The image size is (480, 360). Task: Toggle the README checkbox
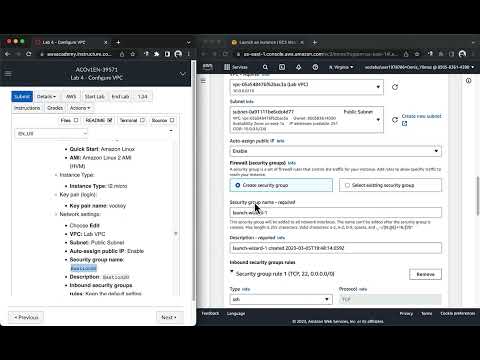(110, 120)
